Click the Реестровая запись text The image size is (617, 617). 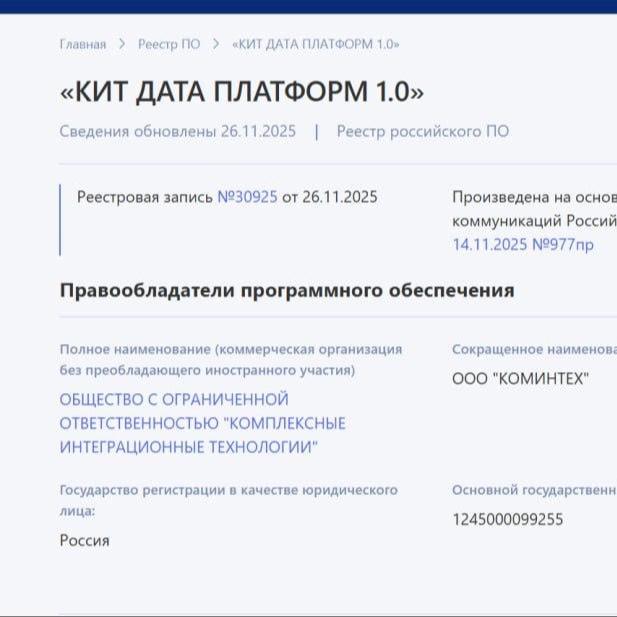[145, 197]
